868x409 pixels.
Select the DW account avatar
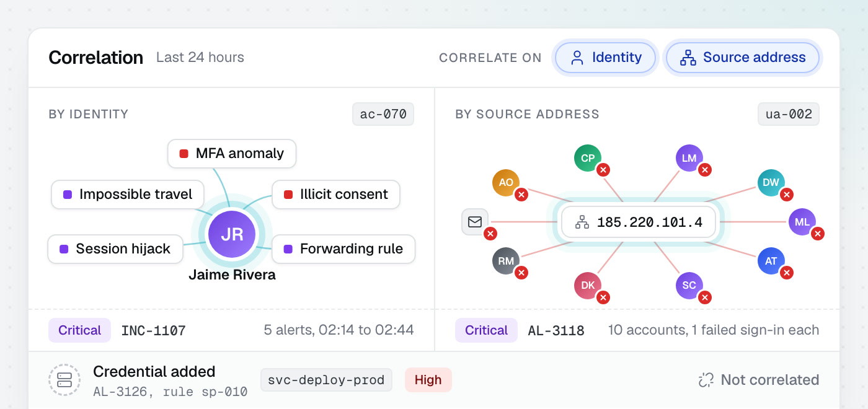771,183
